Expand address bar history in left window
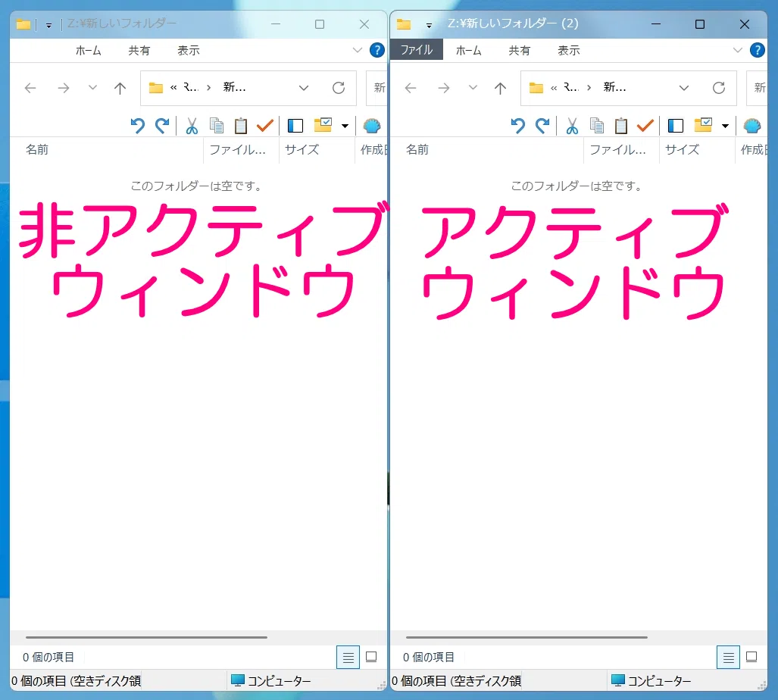Screen dimensions: 778x700 click(304, 88)
